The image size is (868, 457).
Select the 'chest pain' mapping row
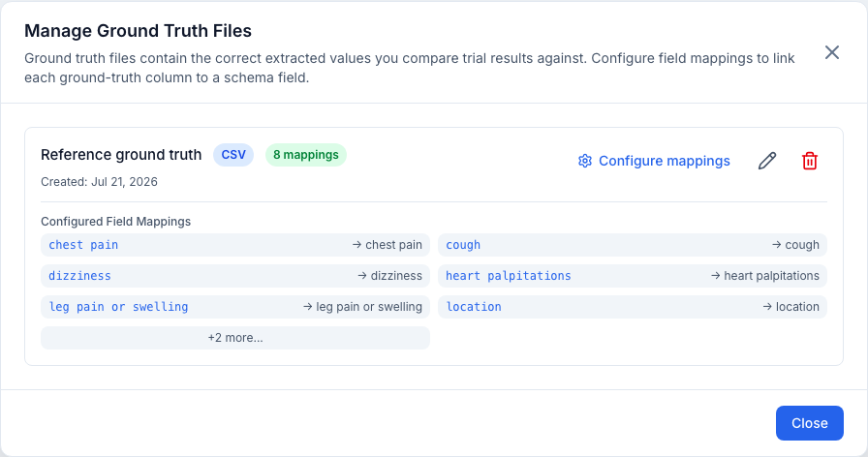[x=235, y=245]
